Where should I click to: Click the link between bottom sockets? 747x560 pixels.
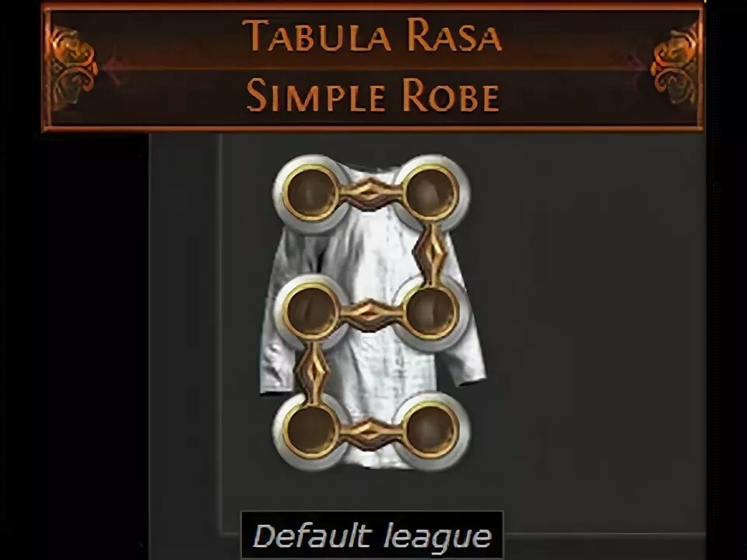370,433
